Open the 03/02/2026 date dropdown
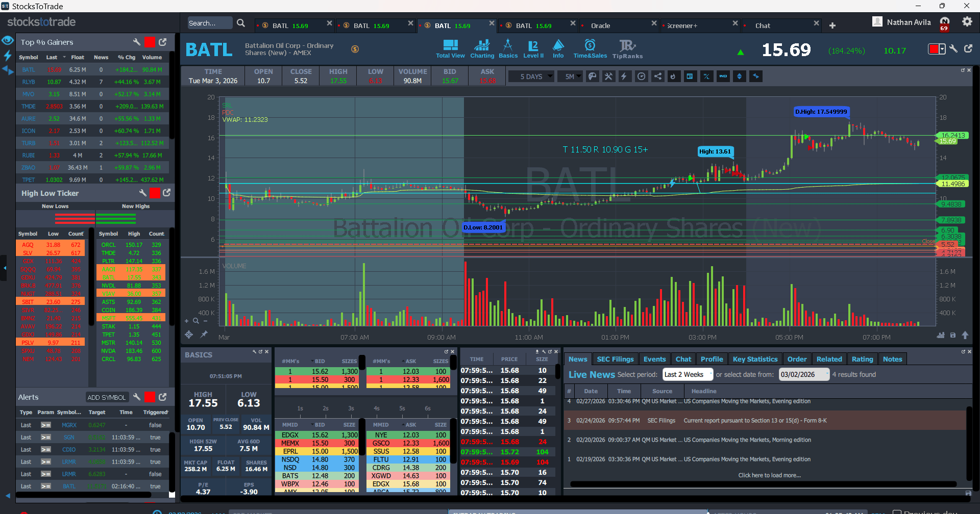Screen dimensions: 980x514 pos(804,374)
